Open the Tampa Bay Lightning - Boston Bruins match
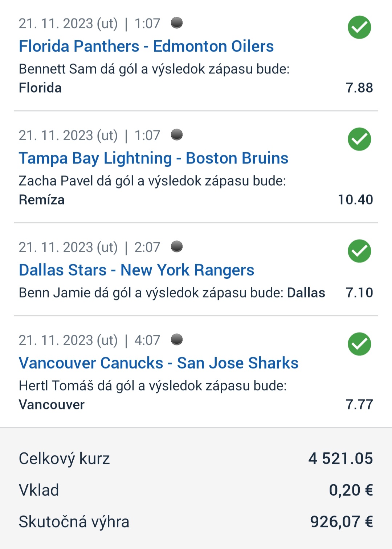 [154, 158]
